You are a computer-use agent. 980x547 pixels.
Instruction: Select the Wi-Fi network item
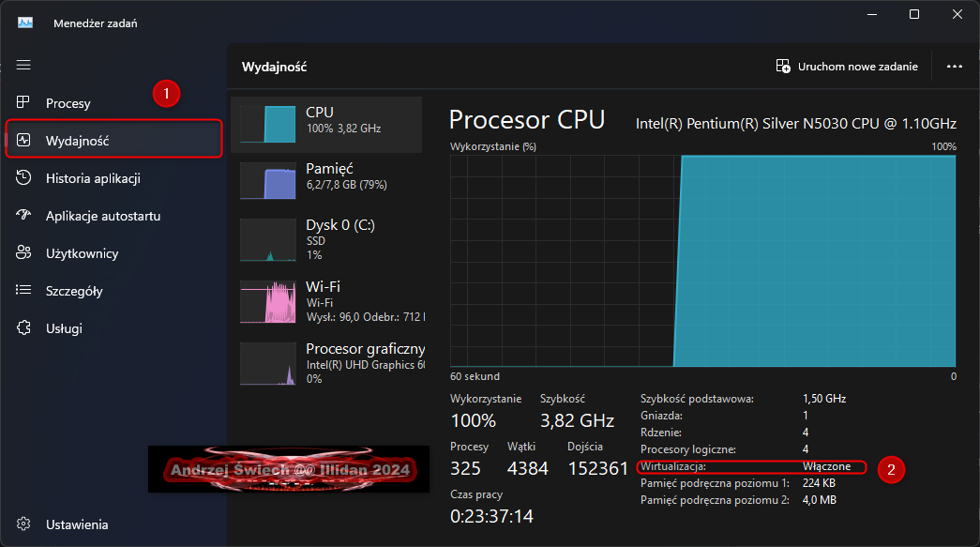coord(327,301)
